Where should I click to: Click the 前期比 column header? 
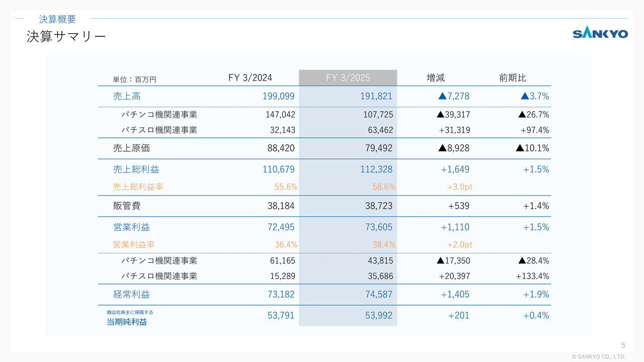click(x=513, y=78)
